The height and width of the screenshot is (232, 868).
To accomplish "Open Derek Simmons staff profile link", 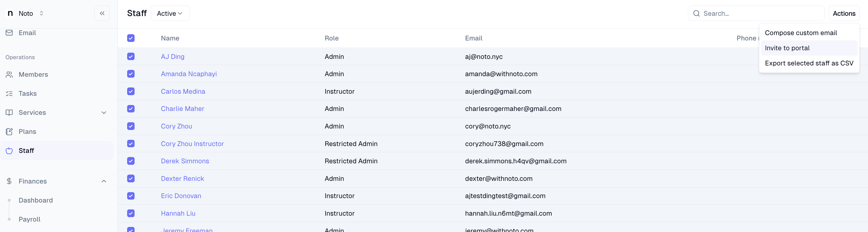I will (185, 161).
